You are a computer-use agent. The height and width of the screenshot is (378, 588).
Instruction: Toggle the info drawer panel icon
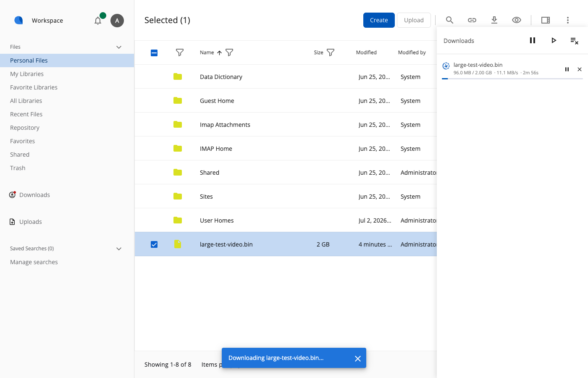[x=546, y=20]
